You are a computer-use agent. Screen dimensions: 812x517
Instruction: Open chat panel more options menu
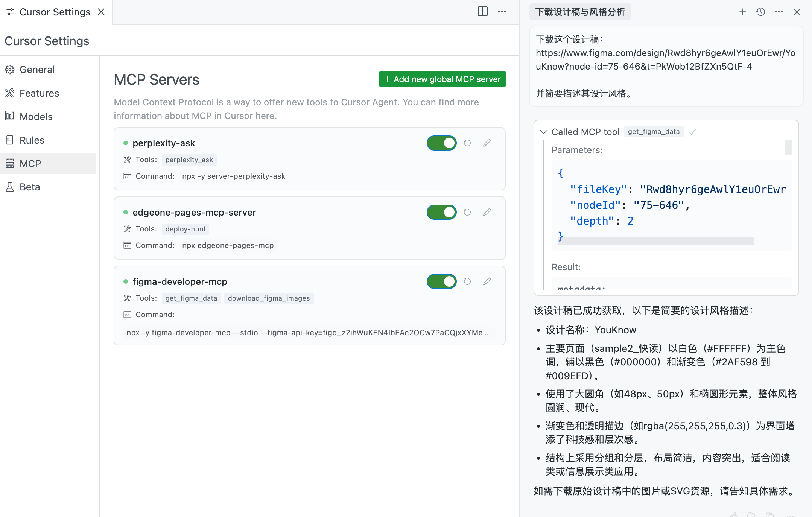click(779, 12)
